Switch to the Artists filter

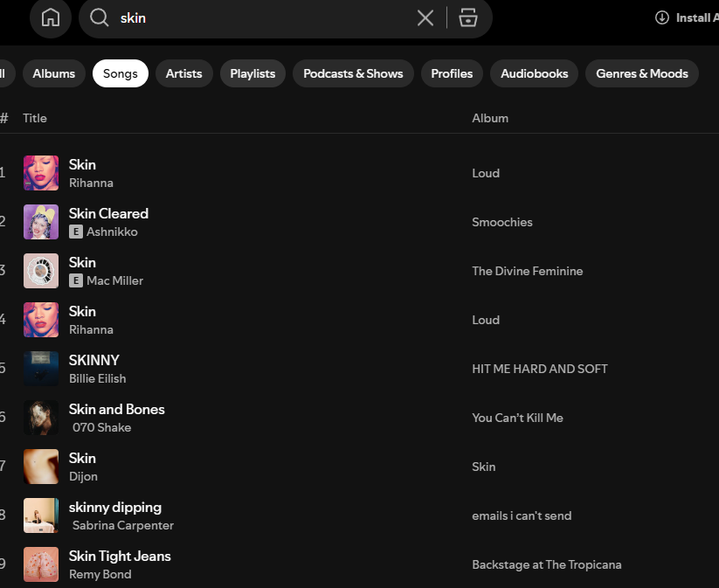[x=183, y=73]
